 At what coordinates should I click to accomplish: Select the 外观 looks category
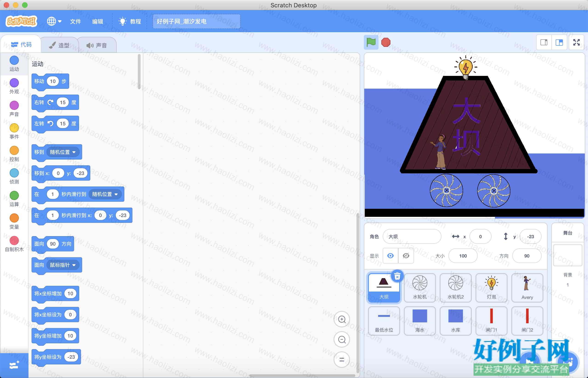(14, 86)
